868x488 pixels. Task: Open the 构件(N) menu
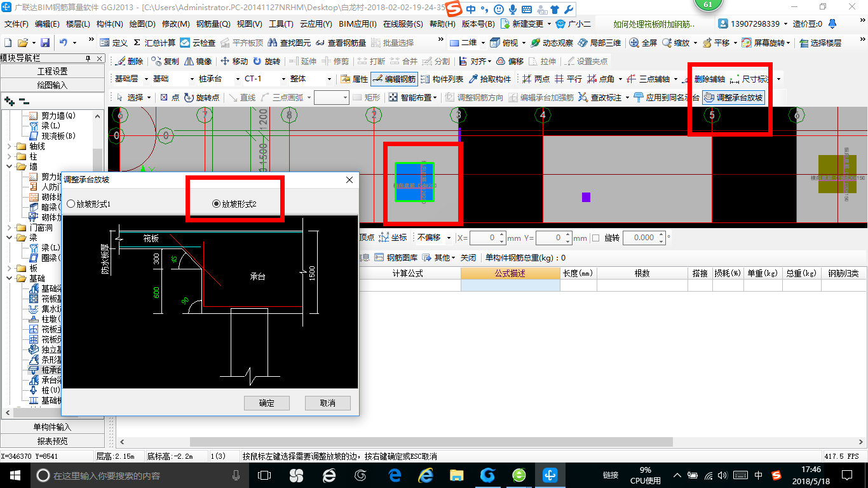tap(109, 24)
